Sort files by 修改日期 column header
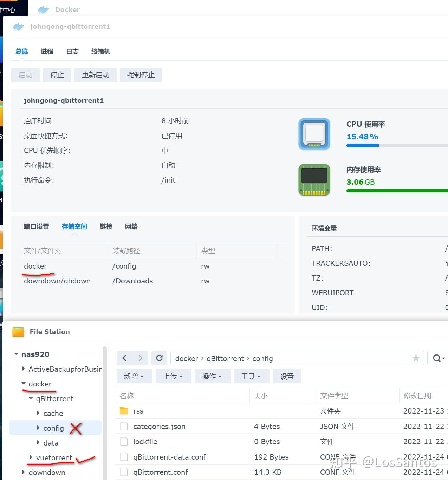The width and height of the screenshot is (448, 480). [423, 396]
